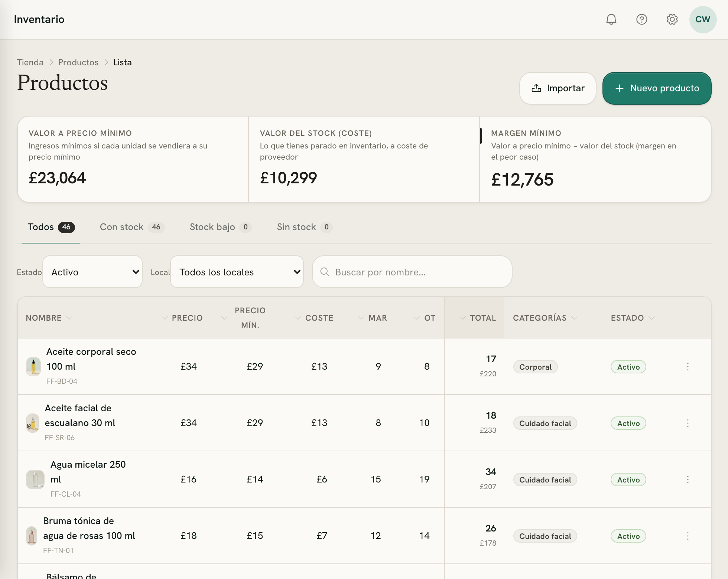Click the Corporal category tag

(x=535, y=367)
